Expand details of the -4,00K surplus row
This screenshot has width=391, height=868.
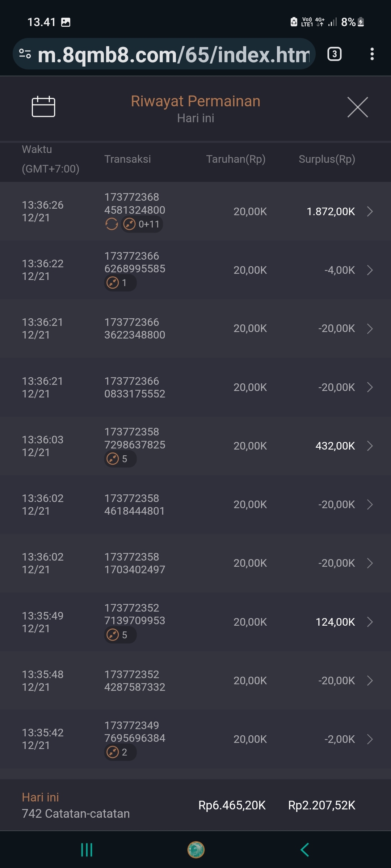coord(370,270)
